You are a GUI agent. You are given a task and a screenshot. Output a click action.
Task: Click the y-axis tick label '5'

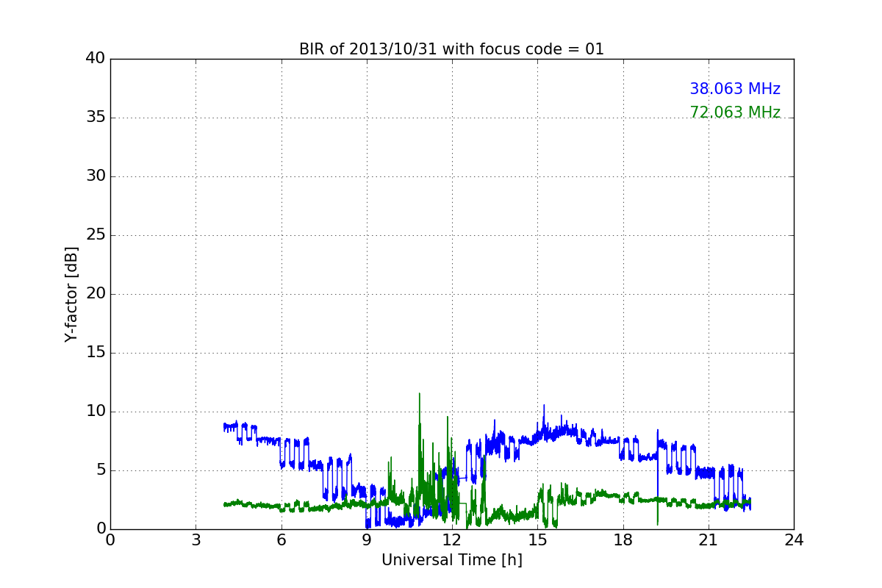pos(100,470)
